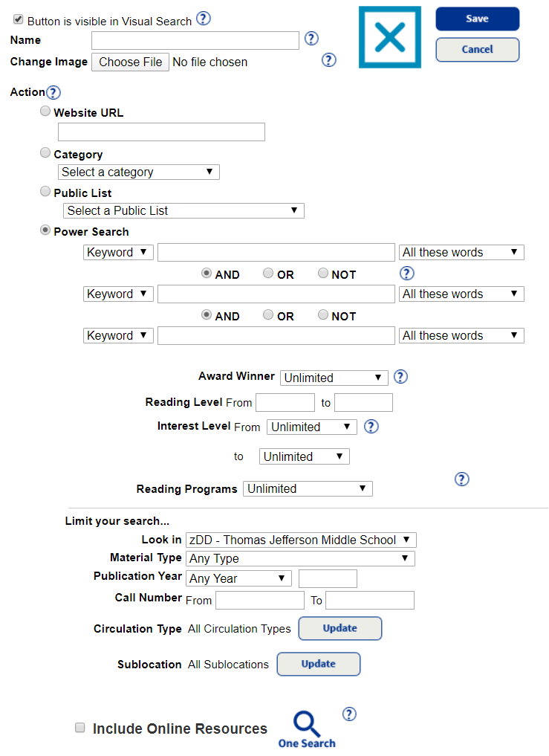Select the Website URL radio option

tap(45, 112)
